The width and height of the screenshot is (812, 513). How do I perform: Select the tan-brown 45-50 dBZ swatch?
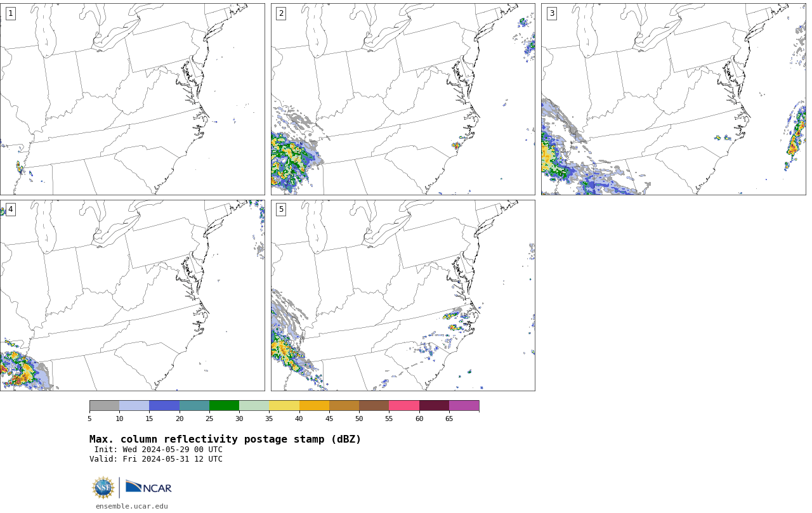tap(344, 406)
